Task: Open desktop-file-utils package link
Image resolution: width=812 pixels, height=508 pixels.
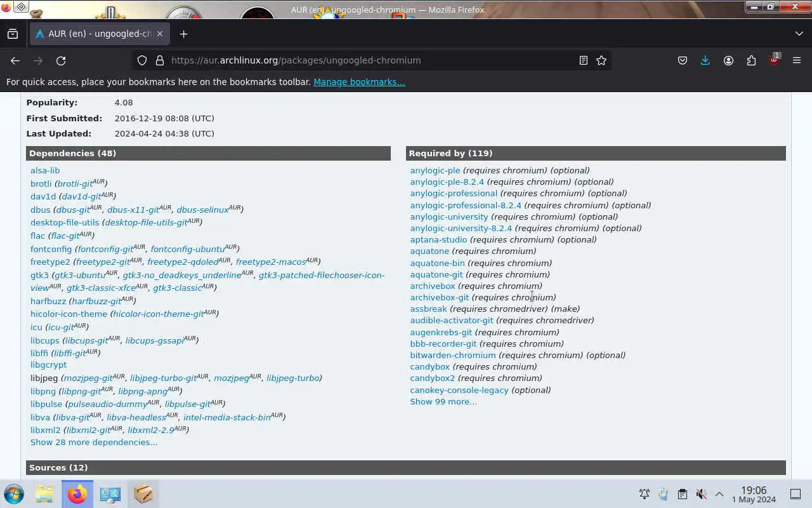Action: [x=65, y=222]
